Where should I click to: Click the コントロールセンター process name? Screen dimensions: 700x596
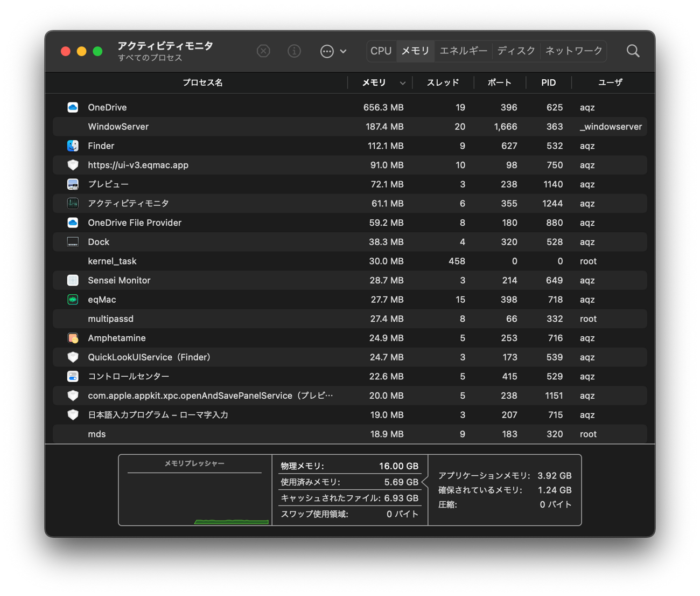tap(128, 377)
